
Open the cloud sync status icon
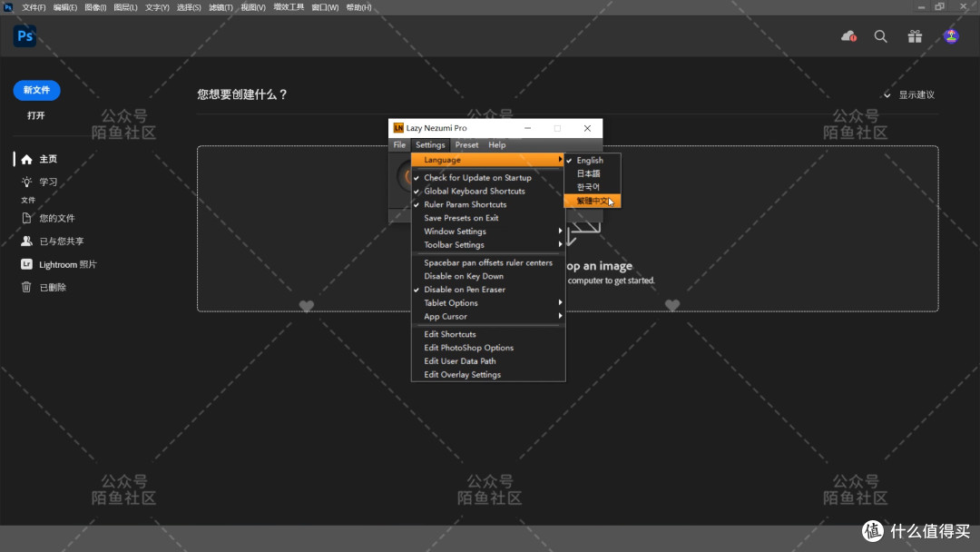848,36
